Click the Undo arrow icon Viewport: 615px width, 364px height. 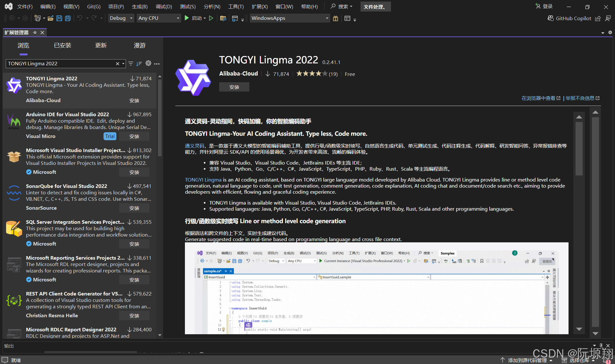point(80,18)
